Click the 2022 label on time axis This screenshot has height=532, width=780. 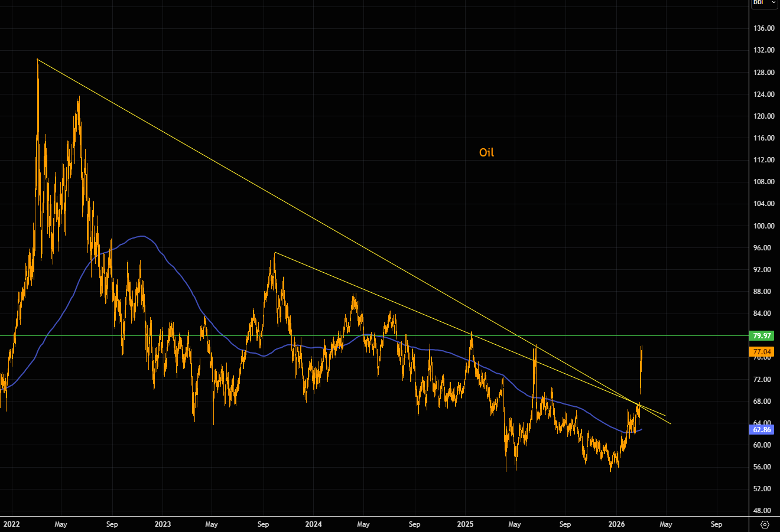point(11,524)
